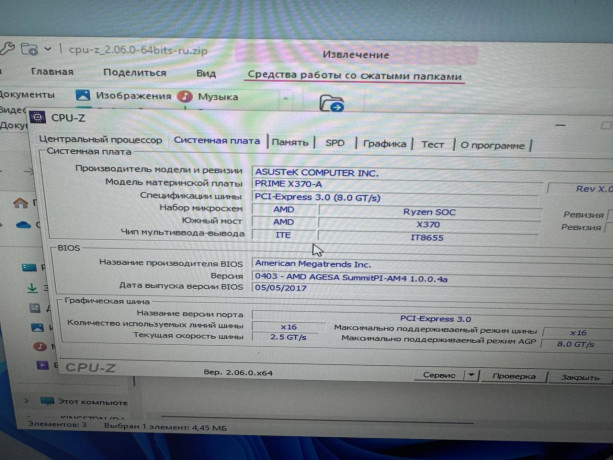The width and height of the screenshot is (613, 460).
Task: Open the Поделиться ribbon tab in Explorer
Action: pyautogui.click(x=134, y=73)
